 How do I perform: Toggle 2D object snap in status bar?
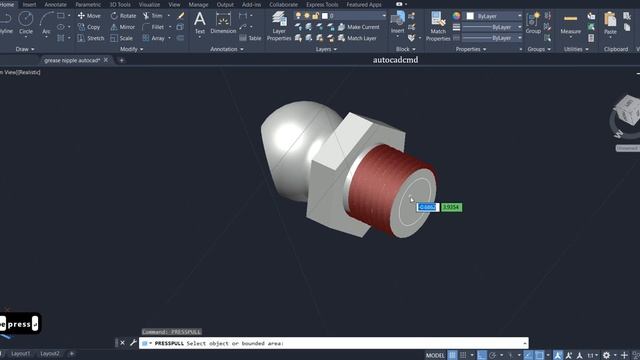tap(539, 355)
